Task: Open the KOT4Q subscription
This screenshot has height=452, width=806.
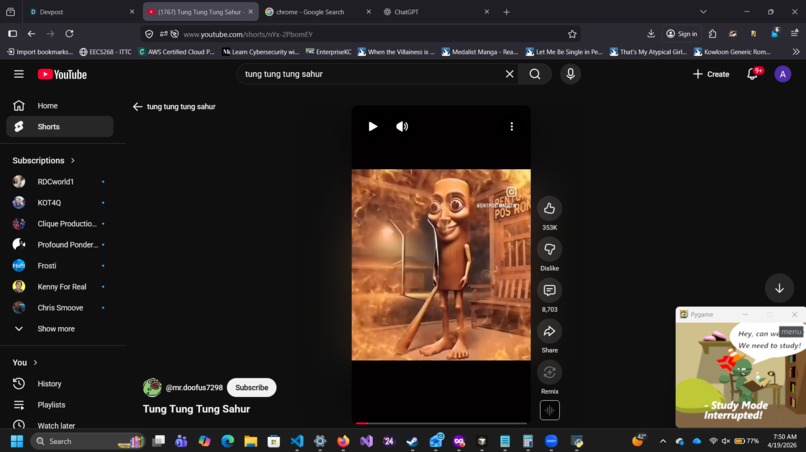Action: pyautogui.click(x=60, y=203)
